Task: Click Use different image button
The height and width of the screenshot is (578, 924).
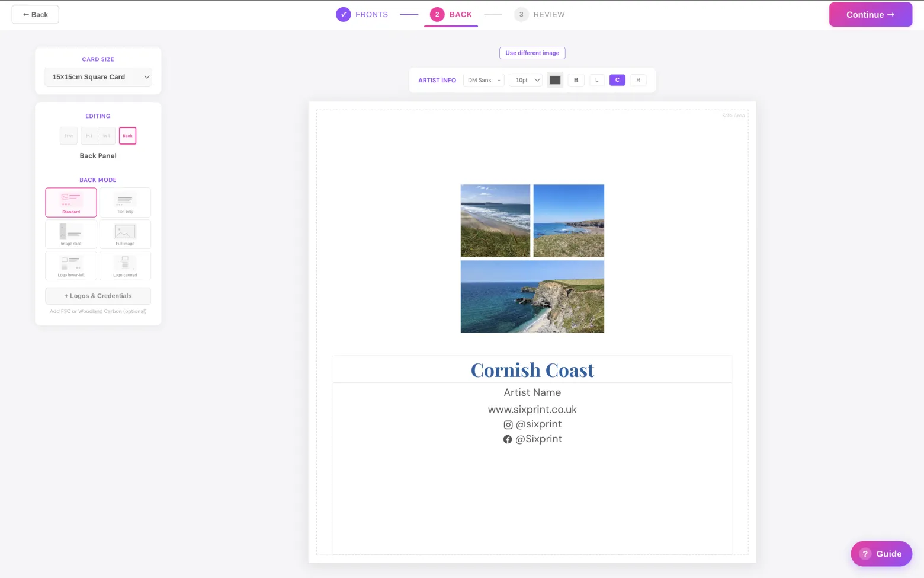Action: pos(532,53)
